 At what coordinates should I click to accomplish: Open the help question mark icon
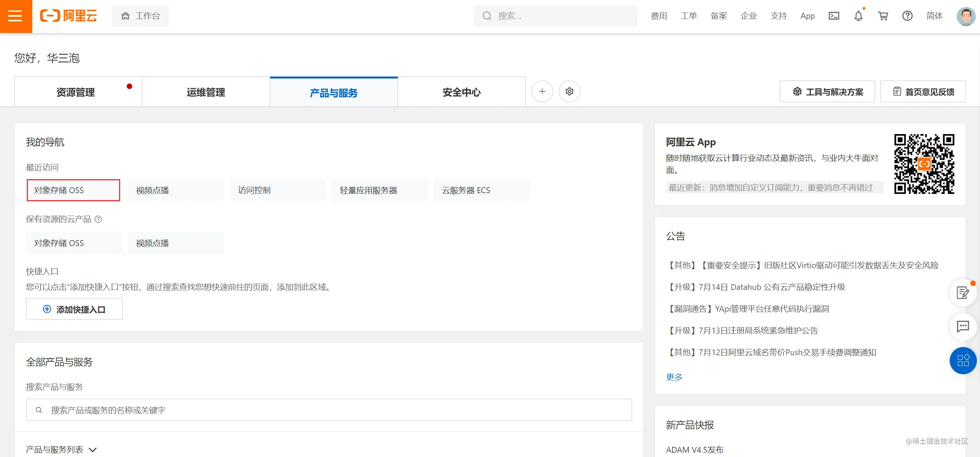tap(907, 16)
